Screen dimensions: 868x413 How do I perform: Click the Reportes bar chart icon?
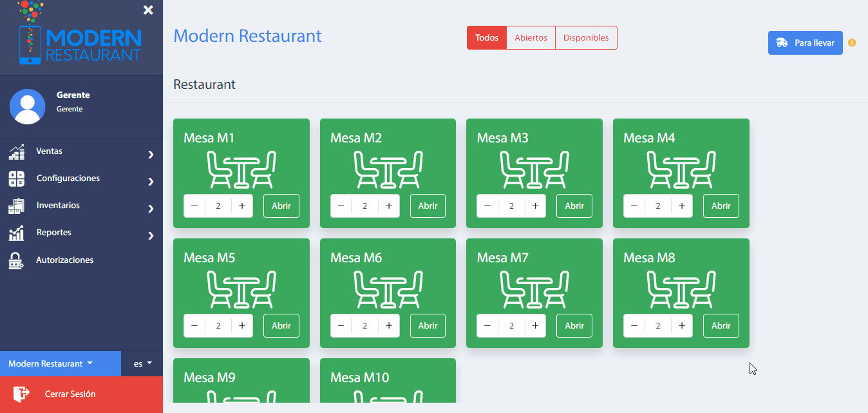pos(16,233)
